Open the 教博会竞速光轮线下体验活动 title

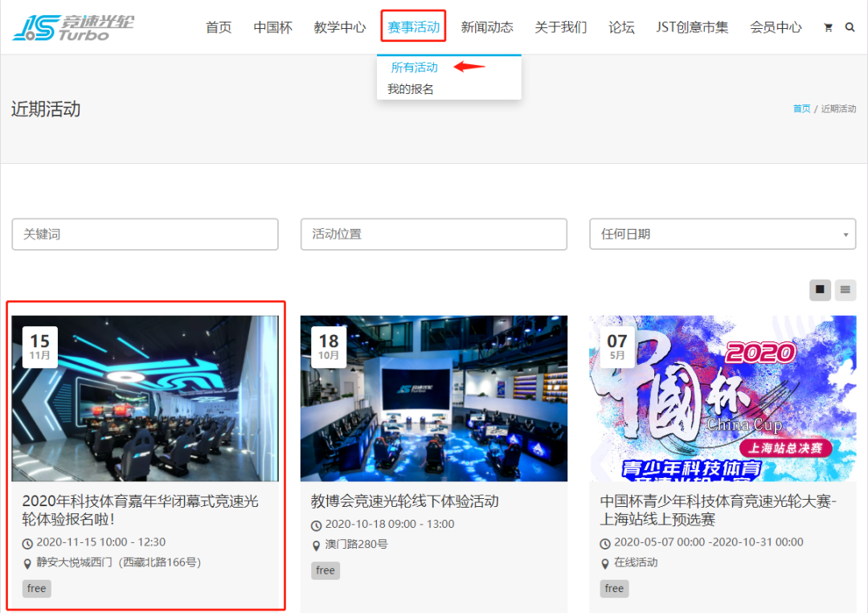[x=404, y=501]
